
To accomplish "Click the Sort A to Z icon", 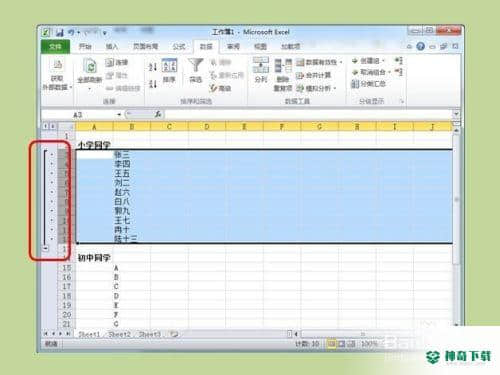I will click(152, 67).
